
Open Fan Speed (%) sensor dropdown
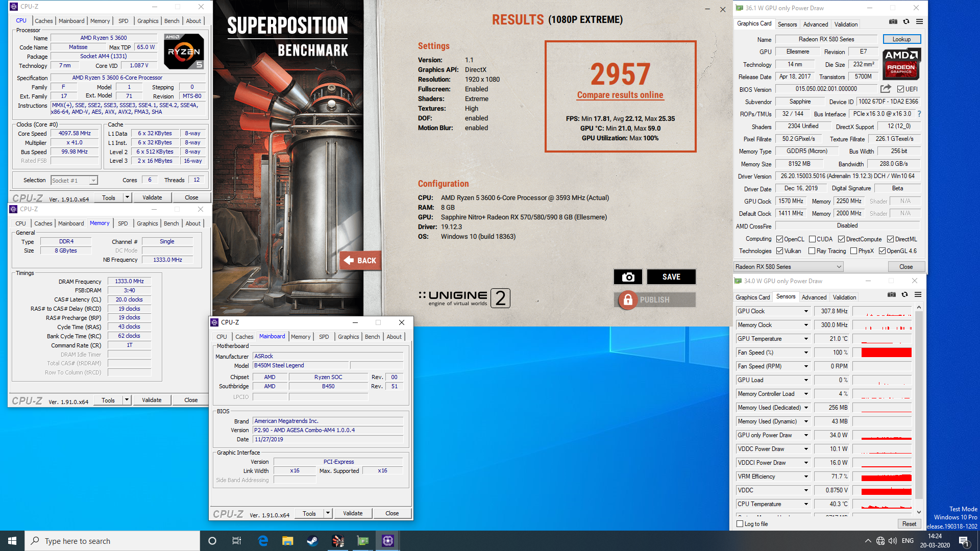click(806, 353)
